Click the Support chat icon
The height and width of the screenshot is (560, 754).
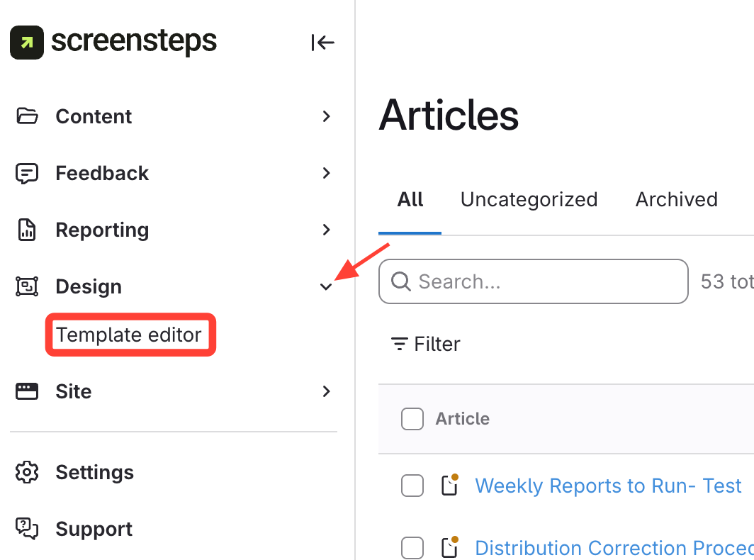[27, 529]
